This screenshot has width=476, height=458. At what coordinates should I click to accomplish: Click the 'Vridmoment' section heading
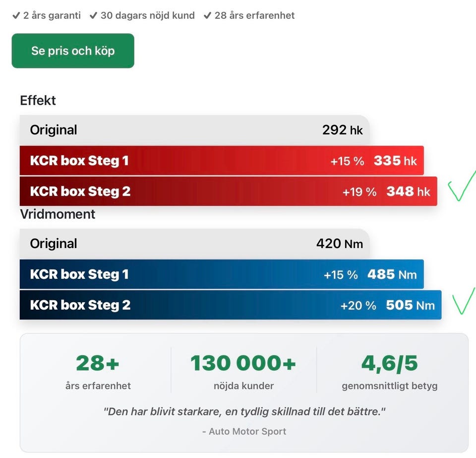point(58,214)
